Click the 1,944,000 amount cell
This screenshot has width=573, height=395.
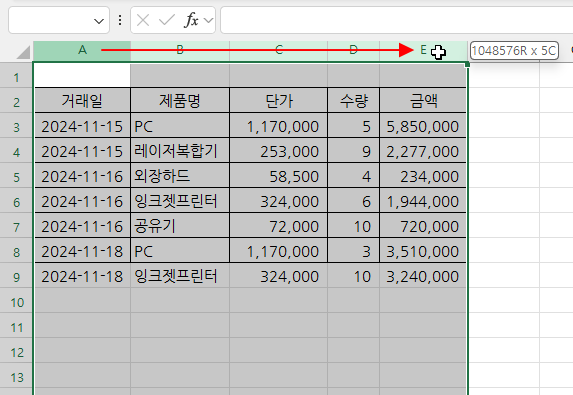[423, 201]
